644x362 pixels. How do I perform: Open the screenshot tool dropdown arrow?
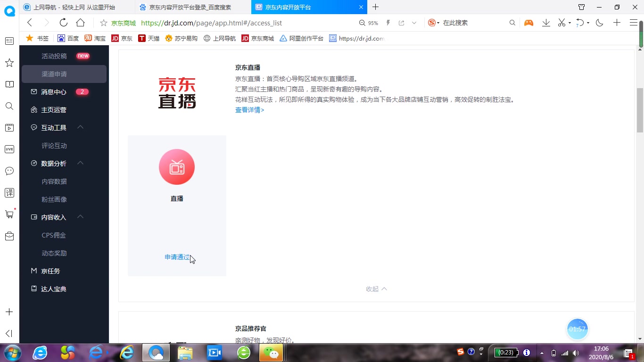click(x=570, y=23)
